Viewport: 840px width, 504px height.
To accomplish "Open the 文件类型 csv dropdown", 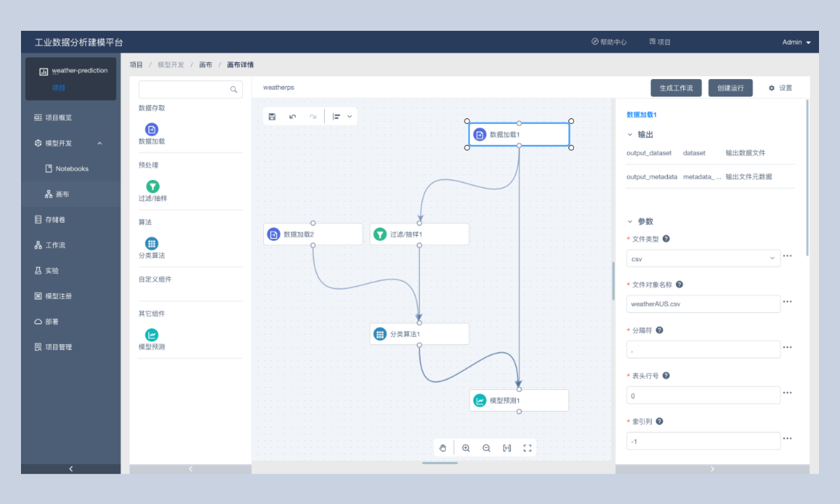I will click(703, 258).
